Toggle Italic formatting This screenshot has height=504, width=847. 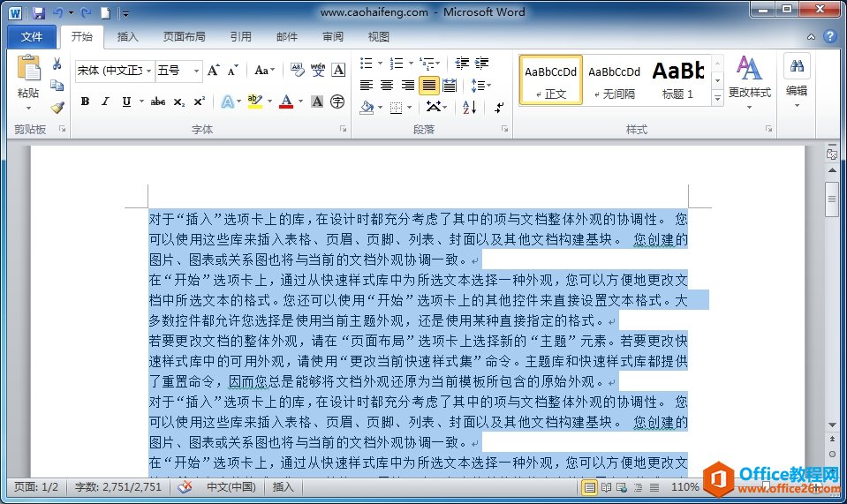(105, 102)
